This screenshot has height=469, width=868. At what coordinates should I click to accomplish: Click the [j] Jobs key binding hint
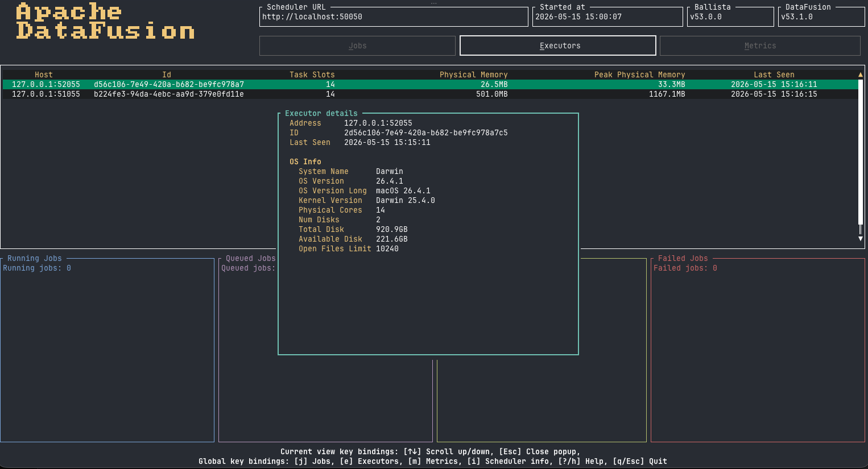coord(315,462)
